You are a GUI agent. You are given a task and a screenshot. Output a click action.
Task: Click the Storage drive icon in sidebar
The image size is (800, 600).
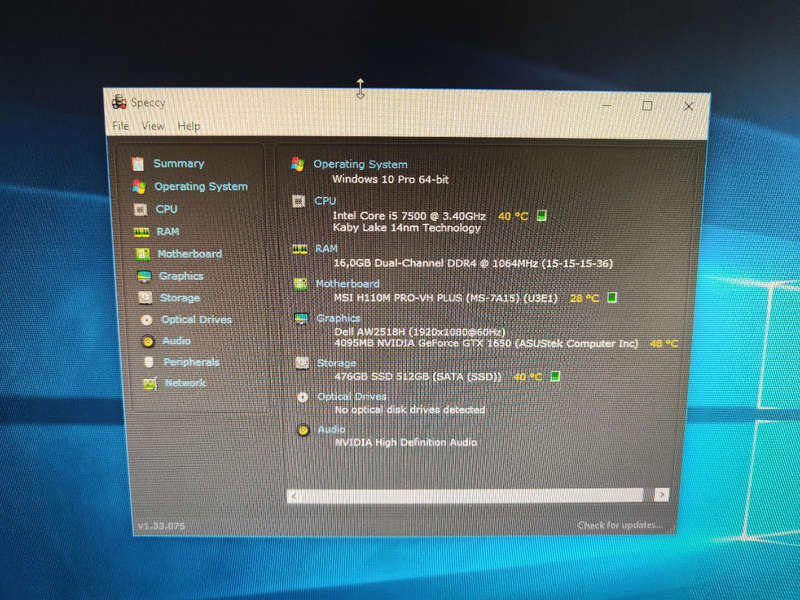click(145, 297)
